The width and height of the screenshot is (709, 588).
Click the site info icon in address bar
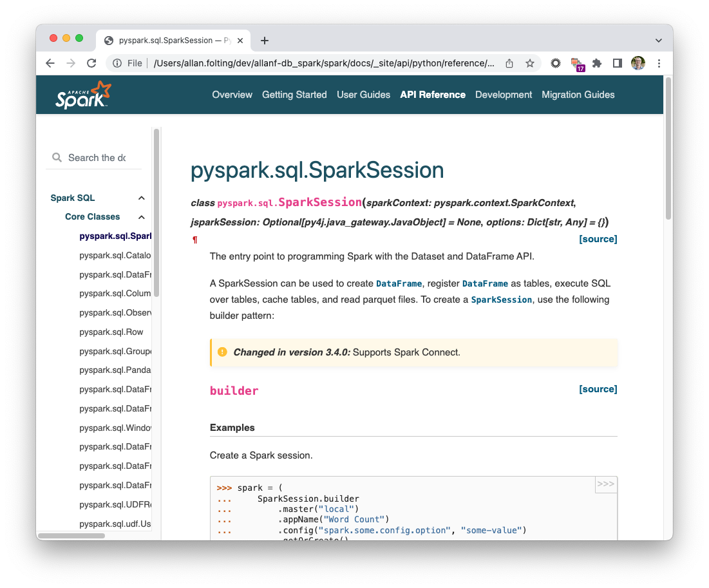pyautogui.click(x=117, y=63)
